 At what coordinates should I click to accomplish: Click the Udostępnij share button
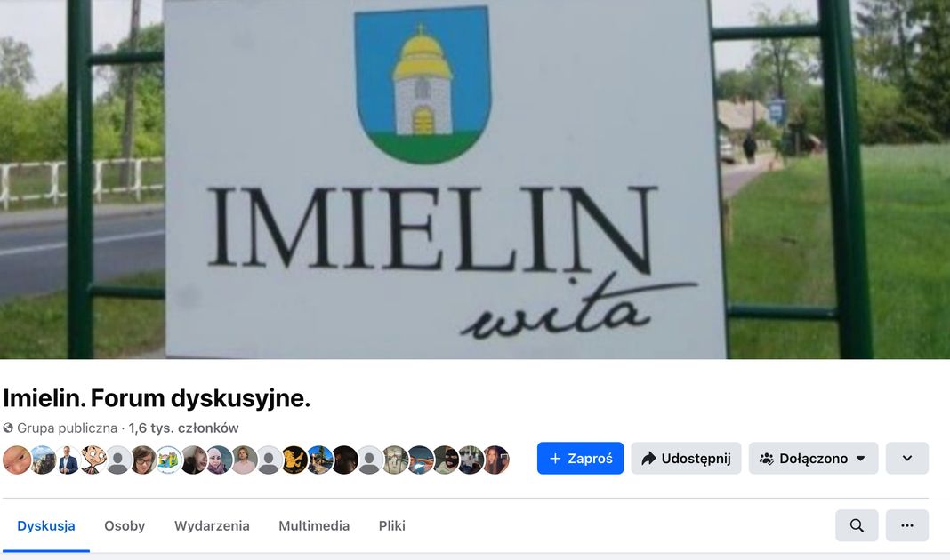point(686,459)
